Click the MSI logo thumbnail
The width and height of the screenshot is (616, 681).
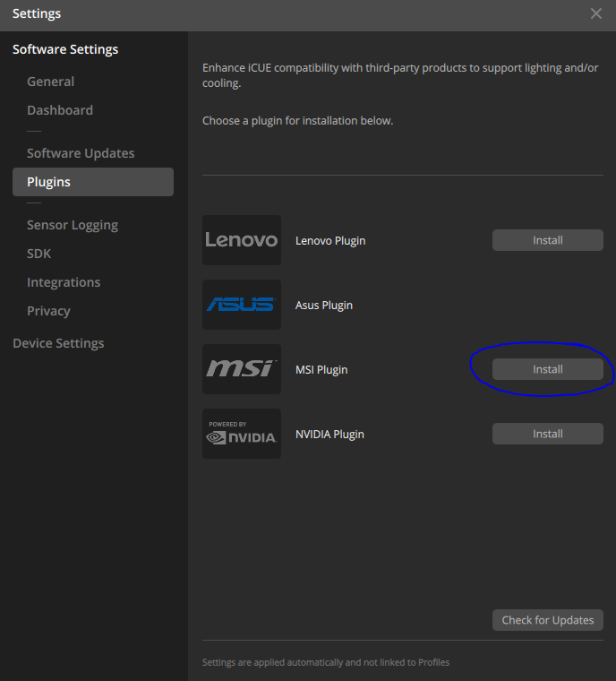click(242, 369)
